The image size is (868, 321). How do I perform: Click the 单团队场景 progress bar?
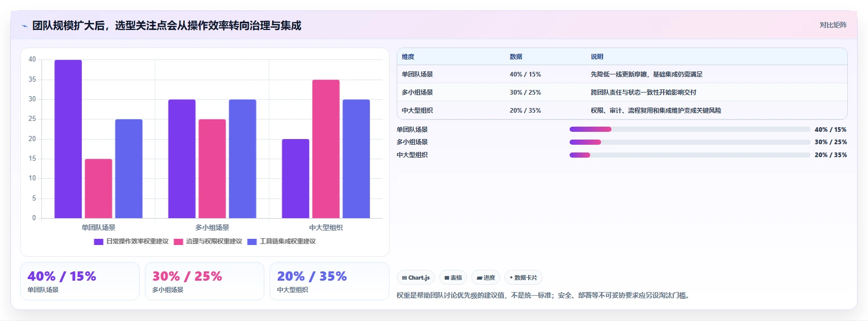[x=690, y=129]
